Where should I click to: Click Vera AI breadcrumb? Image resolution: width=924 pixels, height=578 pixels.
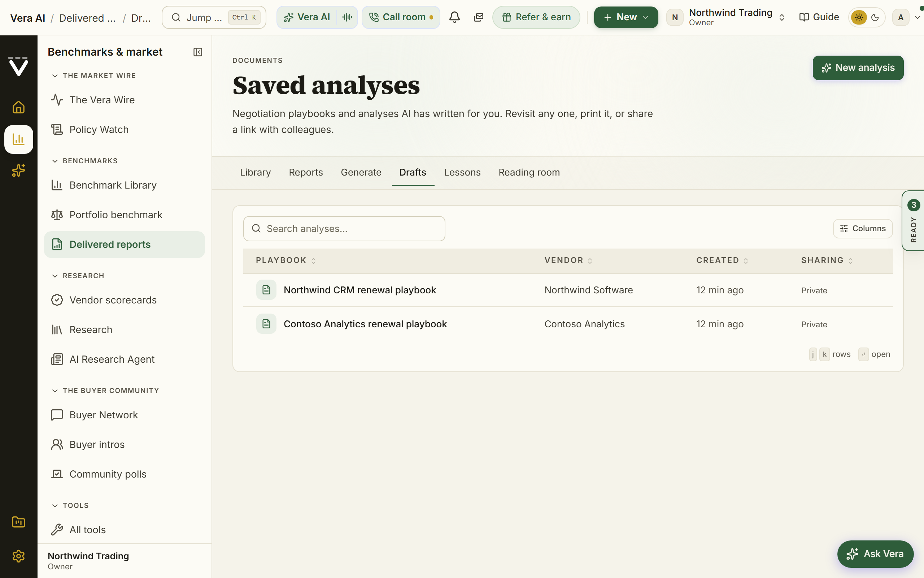27,18
